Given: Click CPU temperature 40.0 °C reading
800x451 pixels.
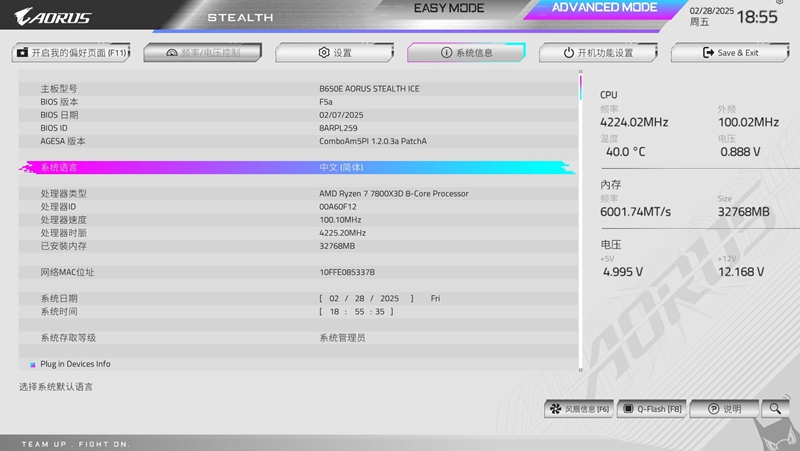Looking at the screenshot, I should pos(626,152).
